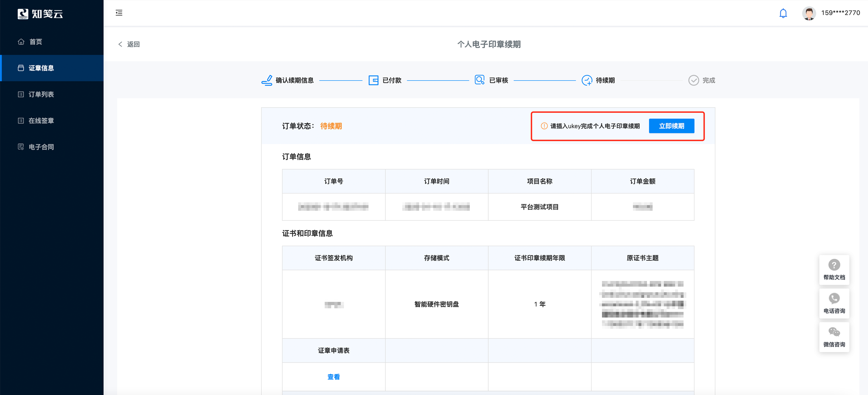Click the list icon beside 订单列表

(21, 94)
